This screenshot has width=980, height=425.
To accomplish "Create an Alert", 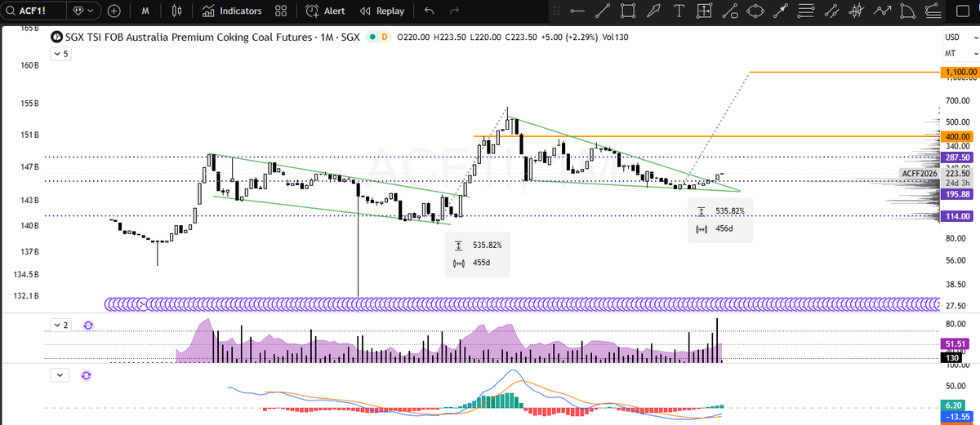I will (x=325, y=11).
